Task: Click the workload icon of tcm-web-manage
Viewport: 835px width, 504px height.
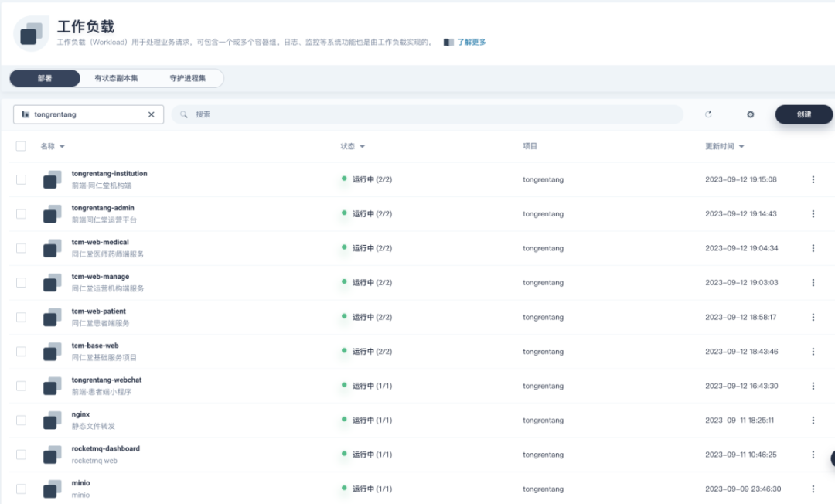Action: pos(53,283)
